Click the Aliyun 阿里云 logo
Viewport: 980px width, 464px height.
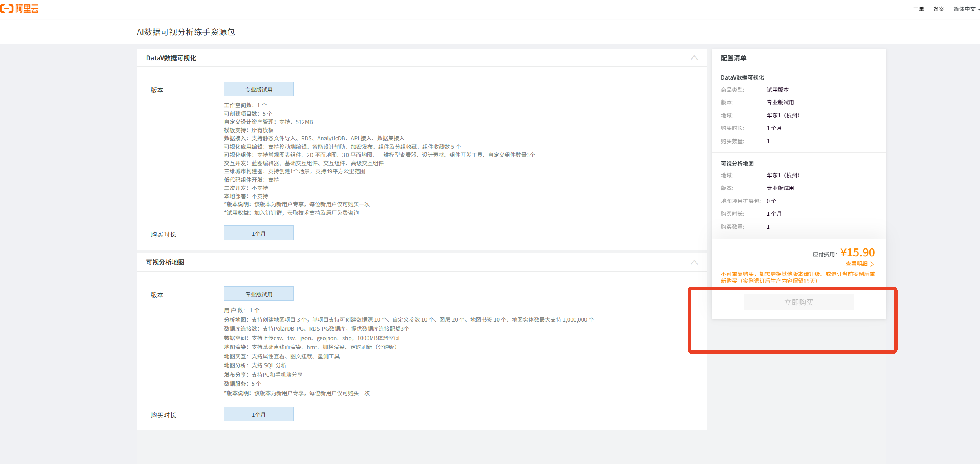tap(20, 9)
